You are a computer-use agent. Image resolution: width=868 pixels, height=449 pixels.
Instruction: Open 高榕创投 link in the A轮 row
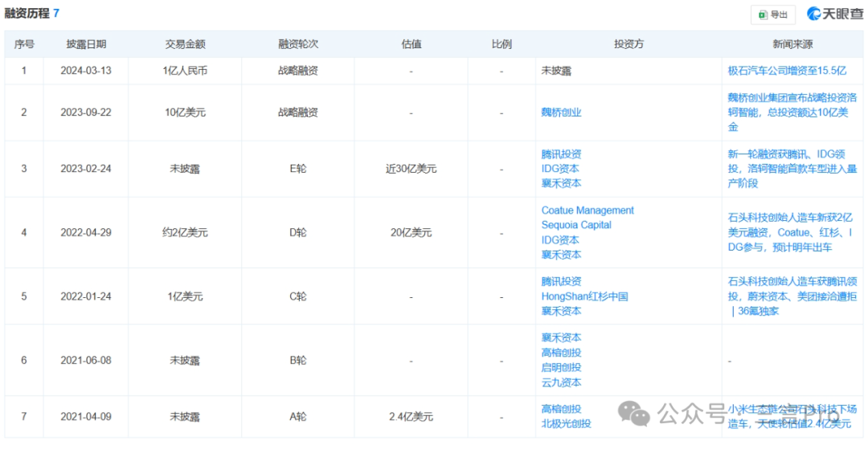pos(561,409)
